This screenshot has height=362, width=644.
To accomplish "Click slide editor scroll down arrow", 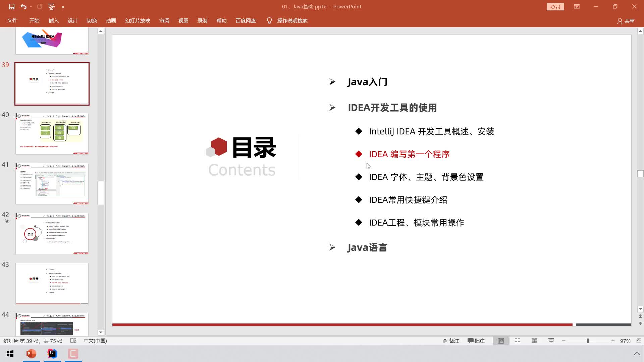I will tap(640, 309).
